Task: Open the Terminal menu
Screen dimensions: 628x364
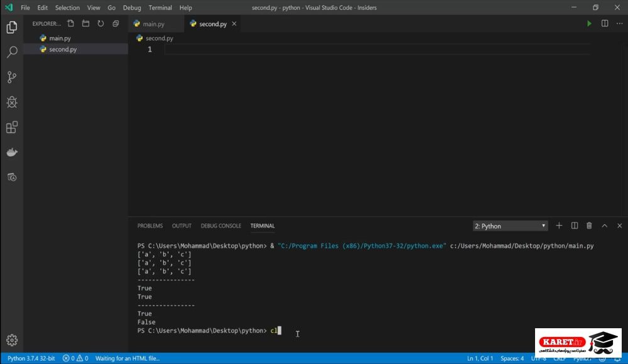Action: pos(160,8)
